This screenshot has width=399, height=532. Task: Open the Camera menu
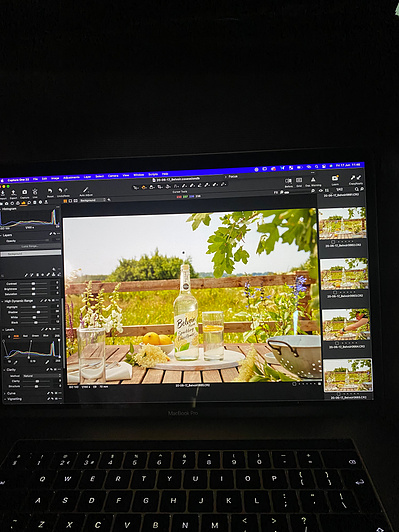(x=113, y=176)
